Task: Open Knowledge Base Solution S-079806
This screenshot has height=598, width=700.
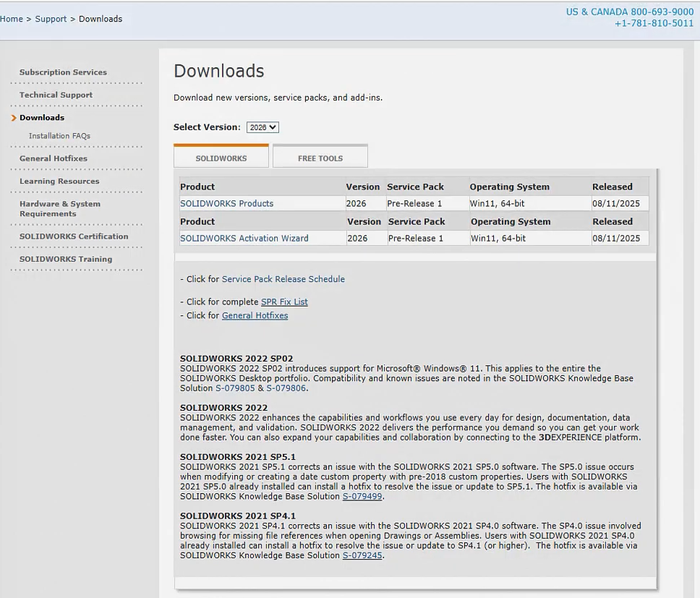Action: click(x=286, y=388)
